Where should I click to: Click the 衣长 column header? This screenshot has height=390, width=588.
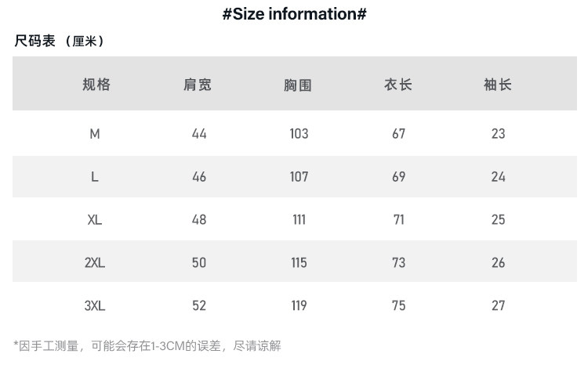[x=397, y=85]
